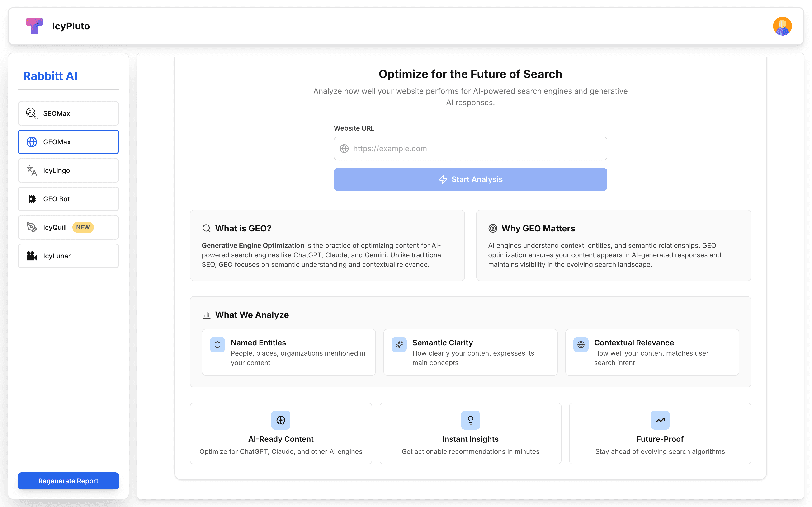Screen dimensions: 812x507
Task: Click the Named Entities shield icon
Action: (x=217, y=344)
